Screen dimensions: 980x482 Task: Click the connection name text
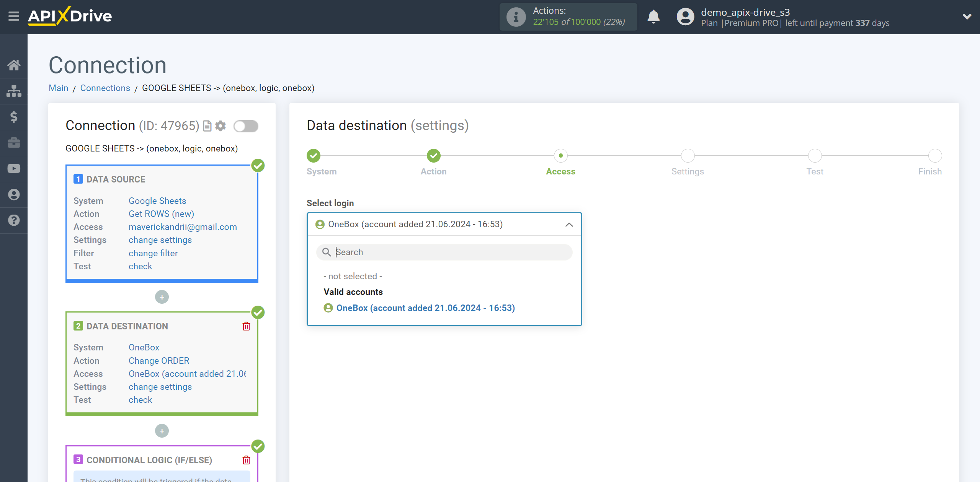152,148
